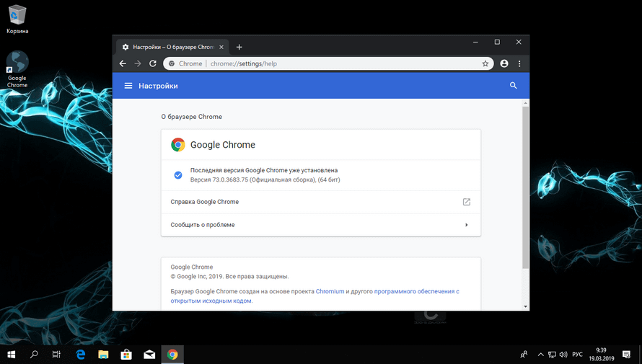Screen dimensions: 642x364
Task: Open Chrome three-dot menu
Action: tap(519, 63)
